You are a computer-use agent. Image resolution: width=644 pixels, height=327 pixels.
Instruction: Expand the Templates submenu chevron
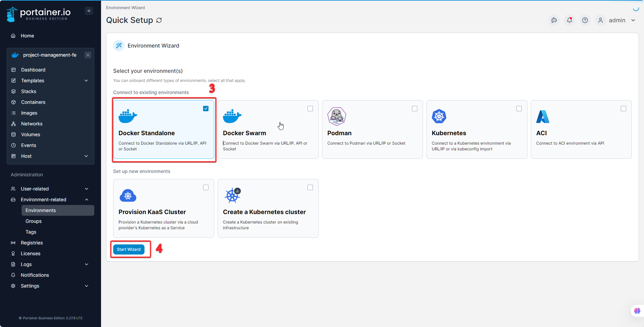[86, 81]
